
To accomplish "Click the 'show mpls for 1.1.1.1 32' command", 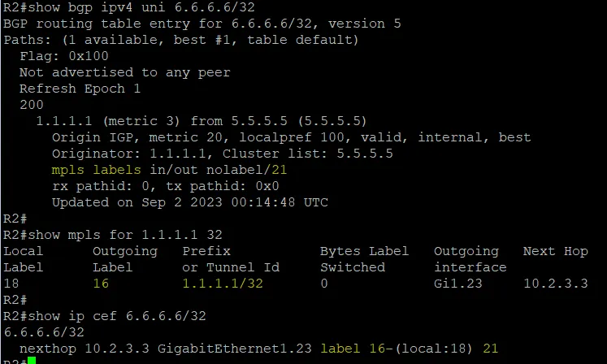I will pos(125,235).
